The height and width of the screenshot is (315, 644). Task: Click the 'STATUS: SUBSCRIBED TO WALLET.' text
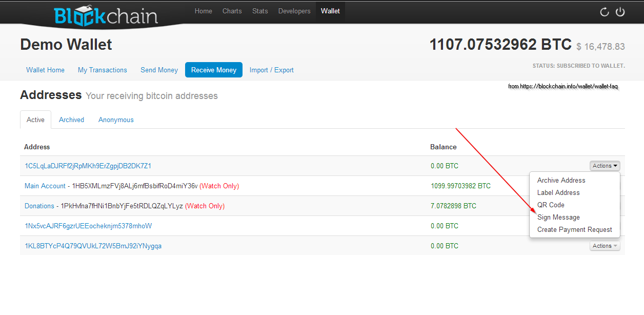tap(579, 66)
